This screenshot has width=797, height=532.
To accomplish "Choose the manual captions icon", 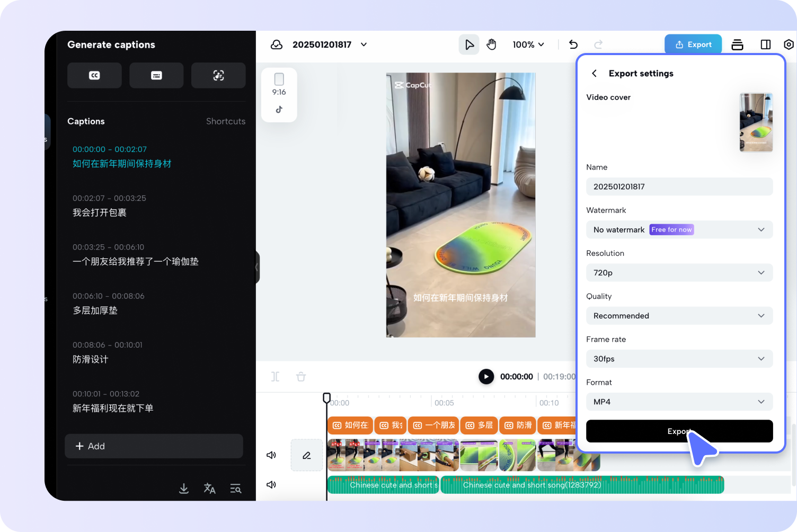I will (156, 75).
